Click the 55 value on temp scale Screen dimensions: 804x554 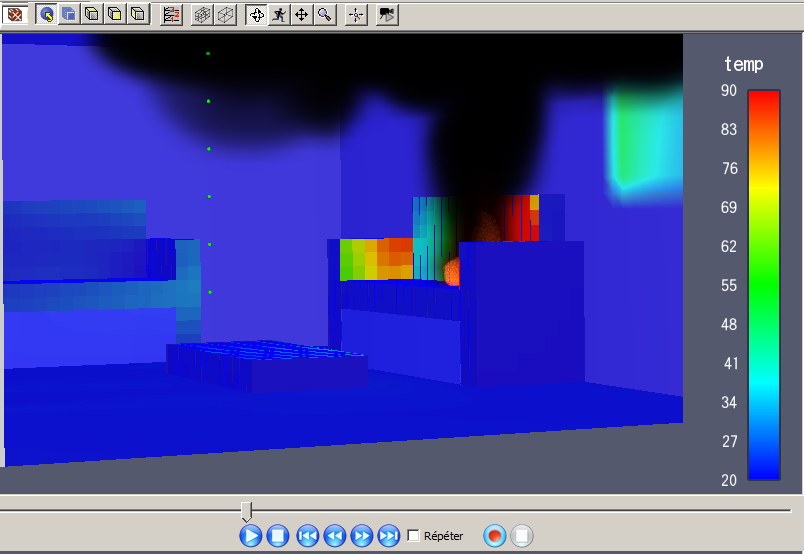tap(729, 285)
